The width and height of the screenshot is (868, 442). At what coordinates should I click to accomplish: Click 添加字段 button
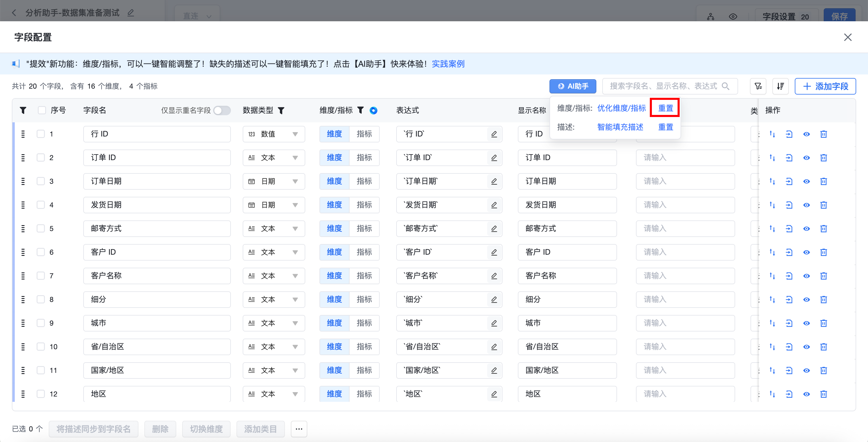(x=825, y=86)
